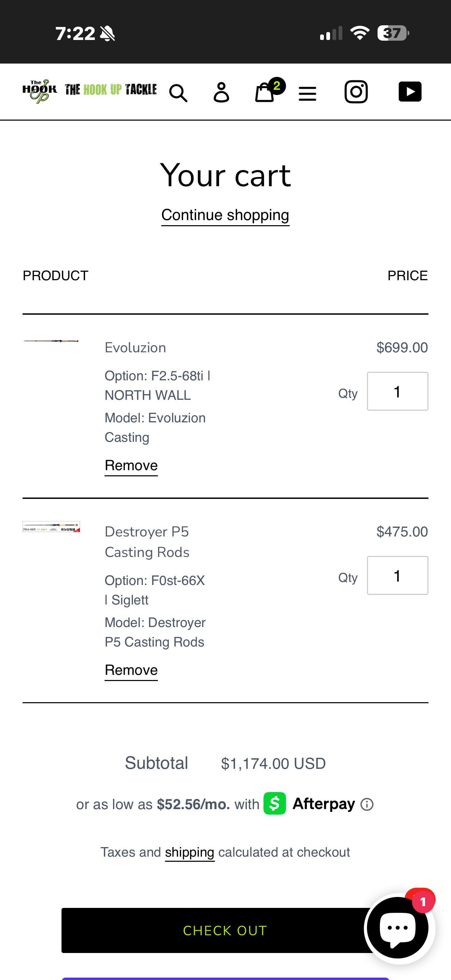Tap the Cash App Afterpay logo
Screen dimensions: 451x980
click(275, 803)
